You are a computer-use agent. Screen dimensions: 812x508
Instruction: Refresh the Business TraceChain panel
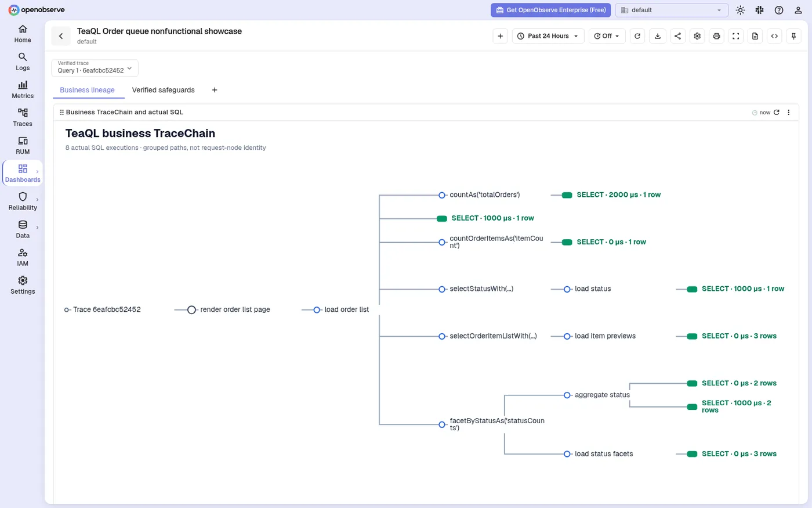777,112
